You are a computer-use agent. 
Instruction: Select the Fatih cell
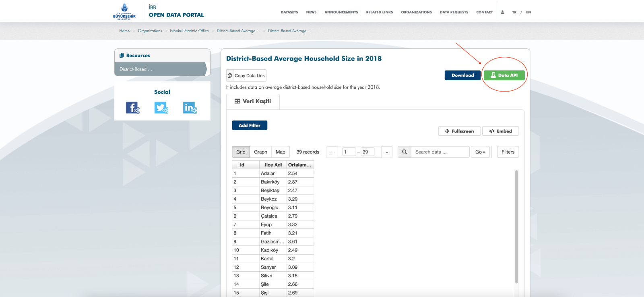(273, 233)
